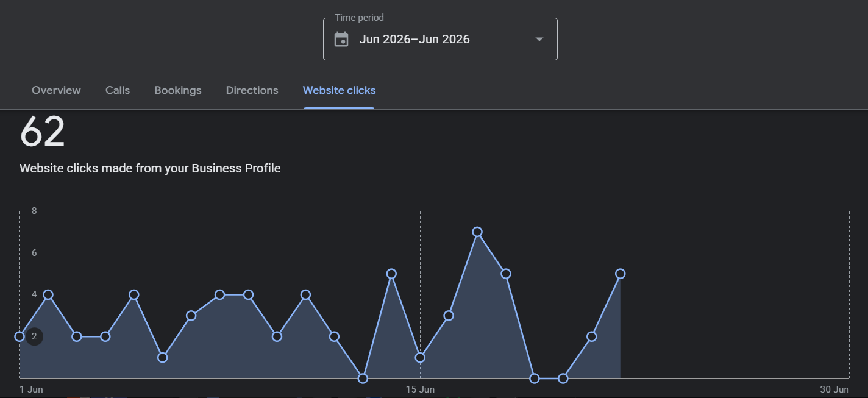The width and height of the screenshot is (868, 398).
Task: Select the Jun 2026–Jun 2026 date range text
Action: (414, 39)
